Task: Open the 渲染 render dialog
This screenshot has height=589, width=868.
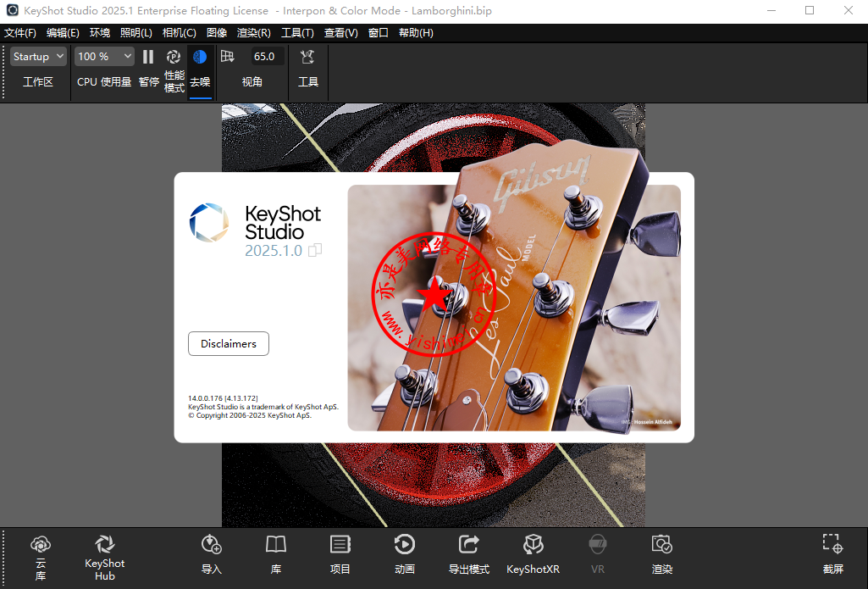Action: coord(662,554)
